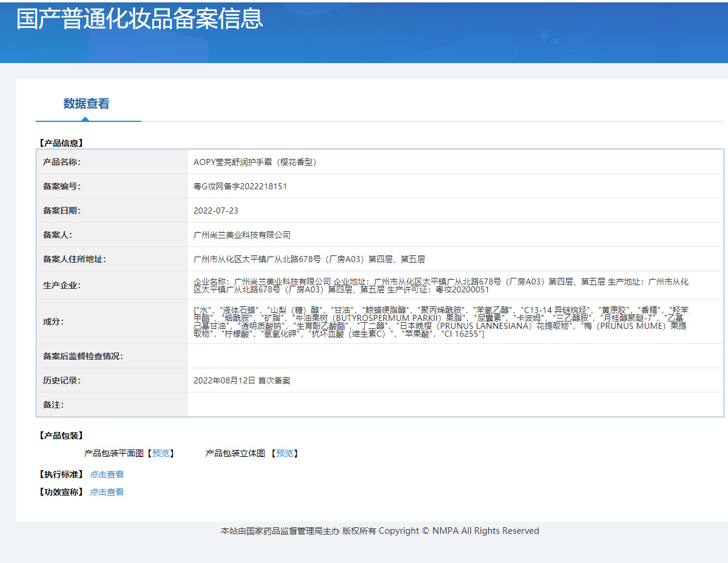Select the 生产企业 details text
This screenshot has width=728, height=563.
click(441, 286)
